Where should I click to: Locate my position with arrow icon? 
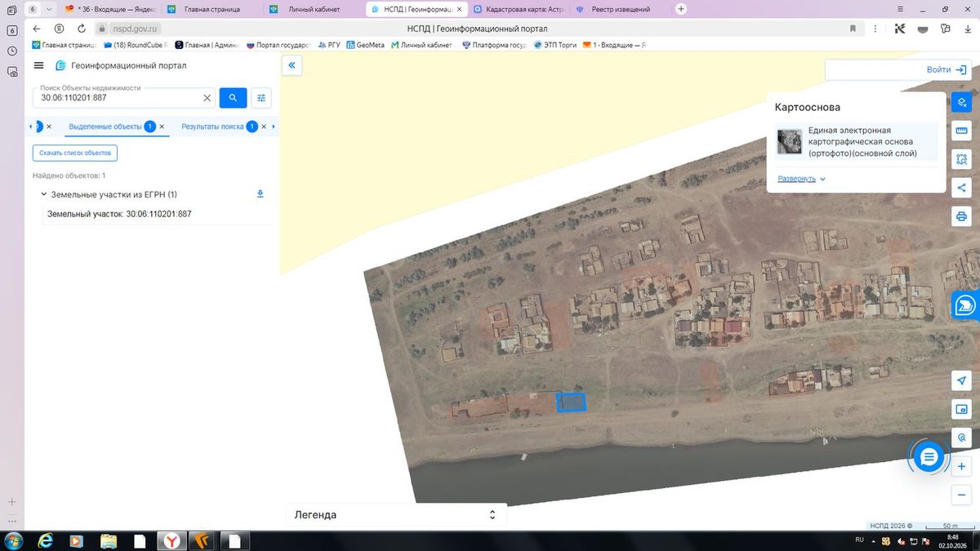(x=961, y=381)
